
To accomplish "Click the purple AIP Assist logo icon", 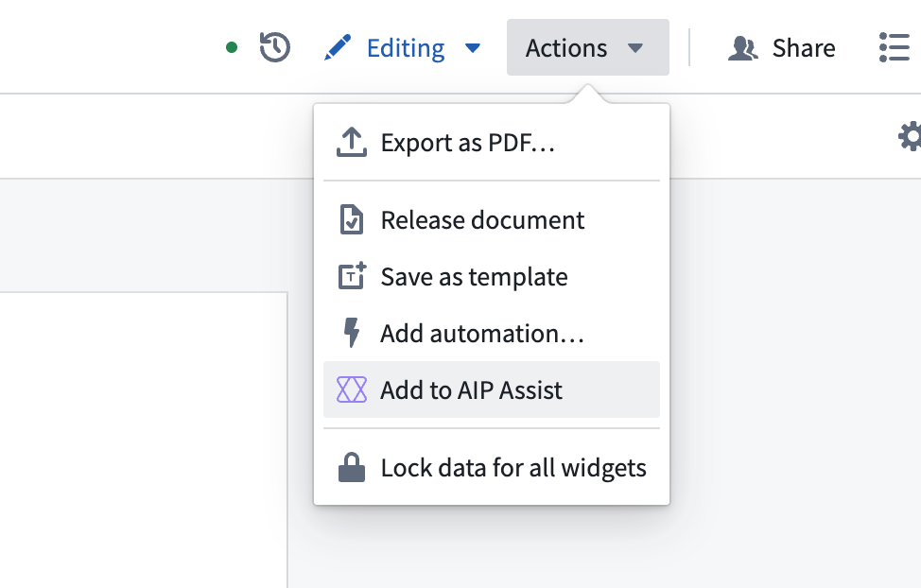I will (351, 389).
